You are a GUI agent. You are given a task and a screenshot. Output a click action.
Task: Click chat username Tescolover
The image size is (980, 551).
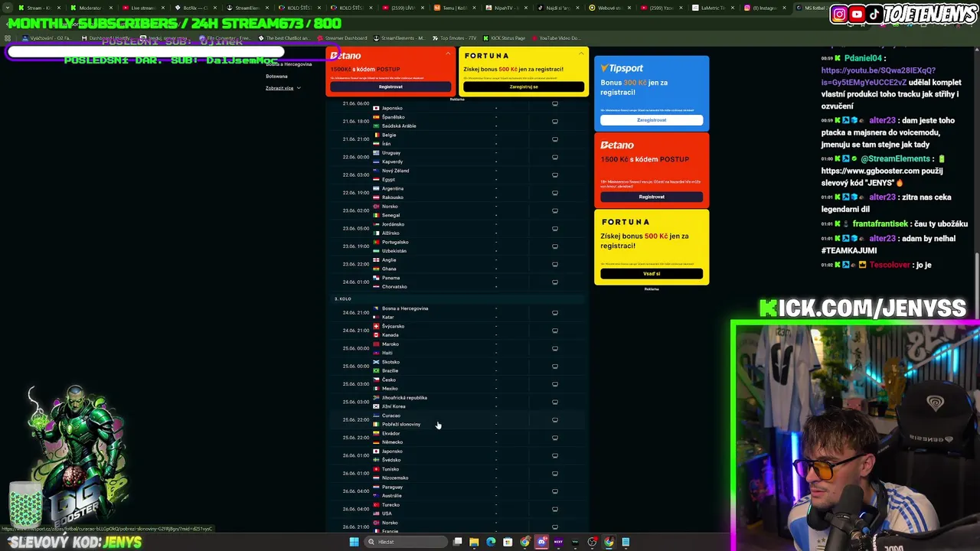(890, 265)
